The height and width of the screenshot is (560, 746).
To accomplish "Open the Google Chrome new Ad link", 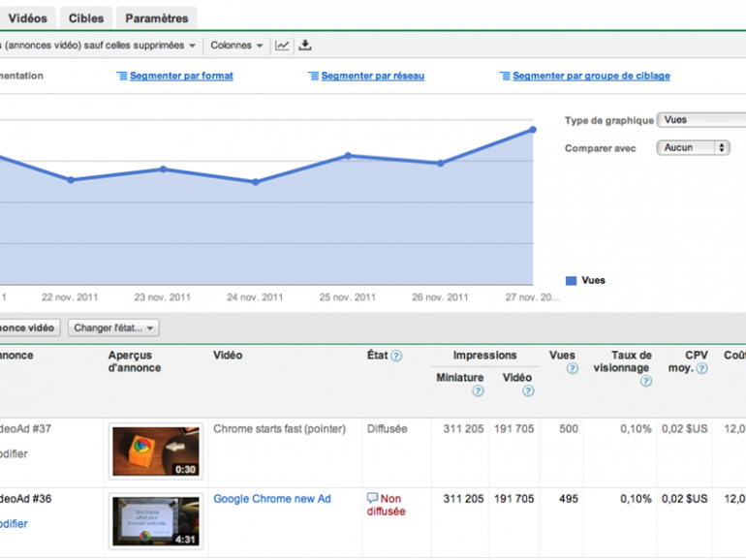I will pos(271,499).
